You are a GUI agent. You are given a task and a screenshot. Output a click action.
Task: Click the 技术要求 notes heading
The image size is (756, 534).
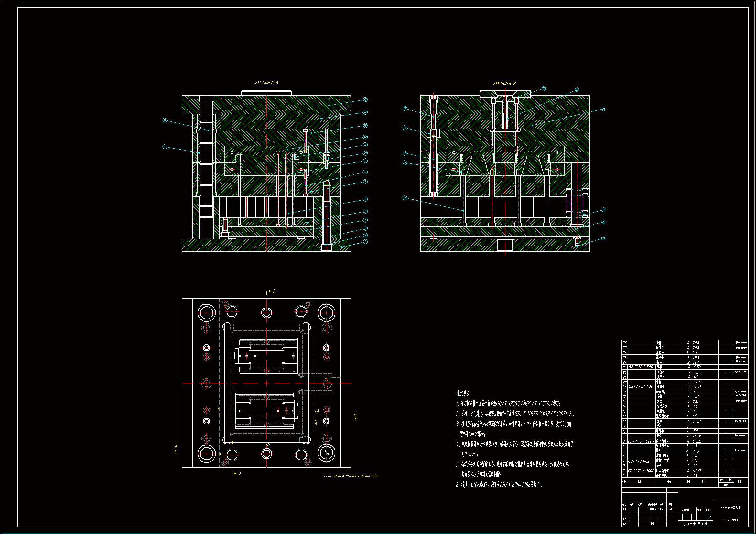pyautogui.click(x=463, y=393)
